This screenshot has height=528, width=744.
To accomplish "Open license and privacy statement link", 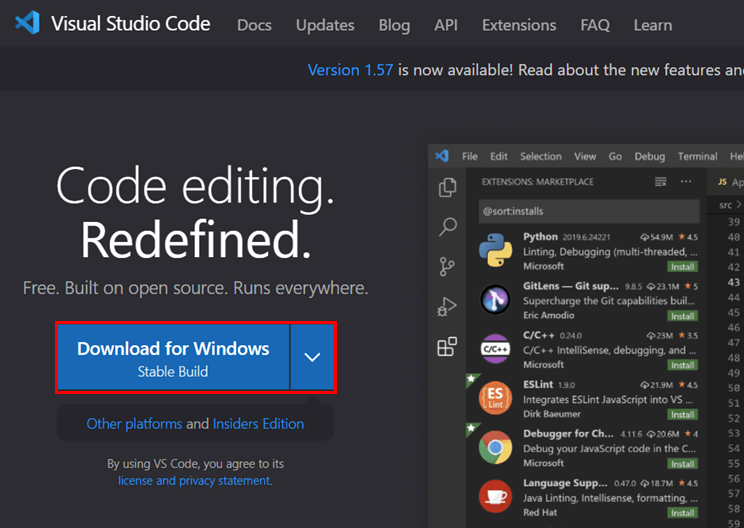I will coord(195,481).
